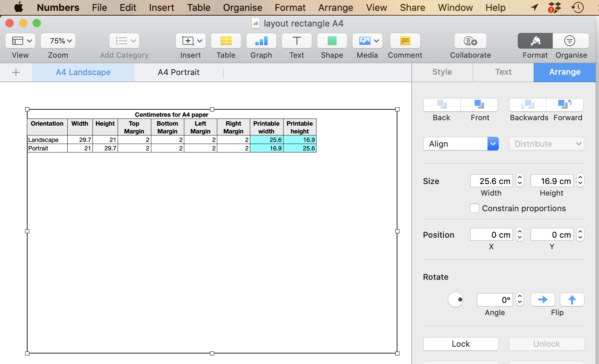The height and width of the screenshot is (364, 599).
Task: Click the Y position input field
Action: [x=552, y=234]
